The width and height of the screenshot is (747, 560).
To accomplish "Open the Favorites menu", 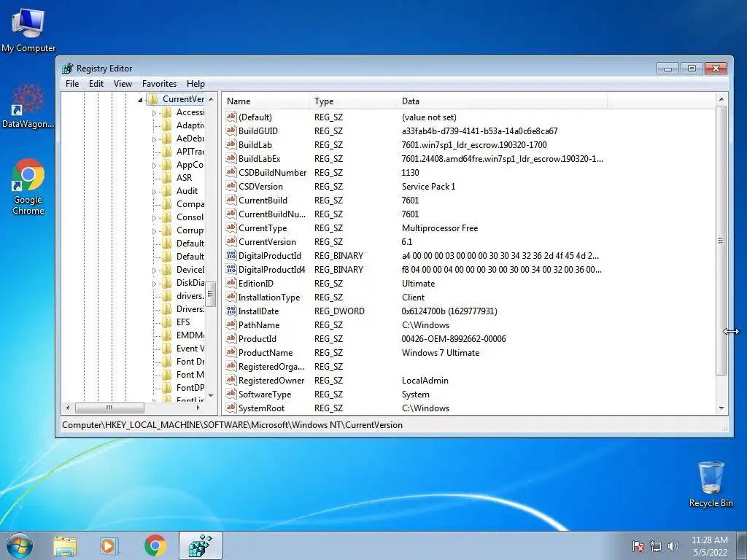I will (159, 84).
